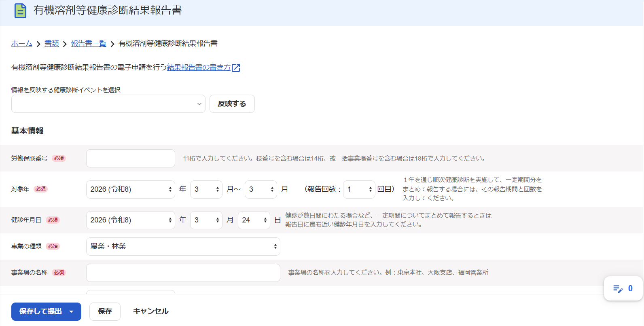Image resolution: width=644 pixels, height=326 pixels.
Task: Open the 健康診断イベント selection dropdown
Action: (x=108, y=104)
